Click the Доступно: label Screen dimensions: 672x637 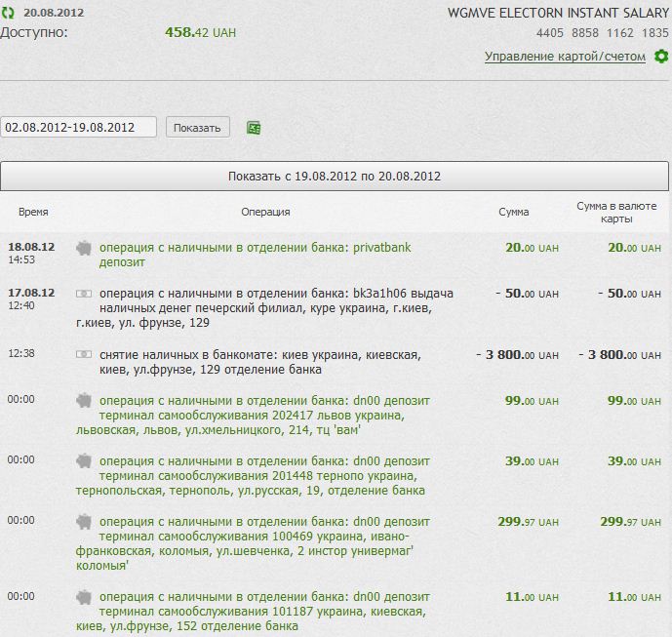[34, 32]
